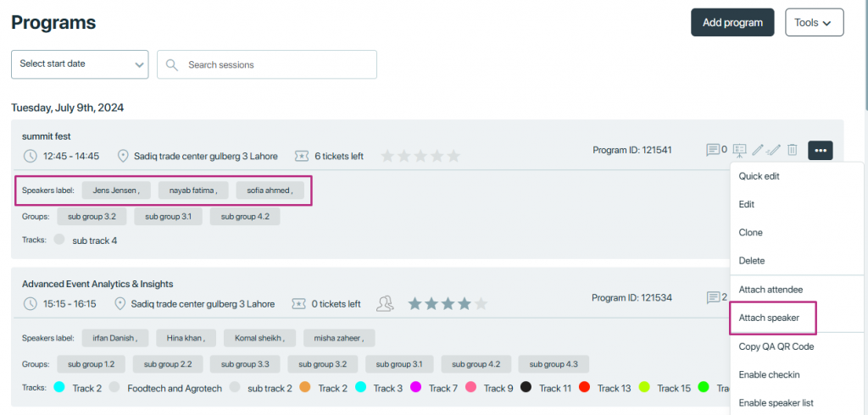The image size is (868, 415).
Task: Click the magenta Track 7 color dot
Action: [415, 387]
